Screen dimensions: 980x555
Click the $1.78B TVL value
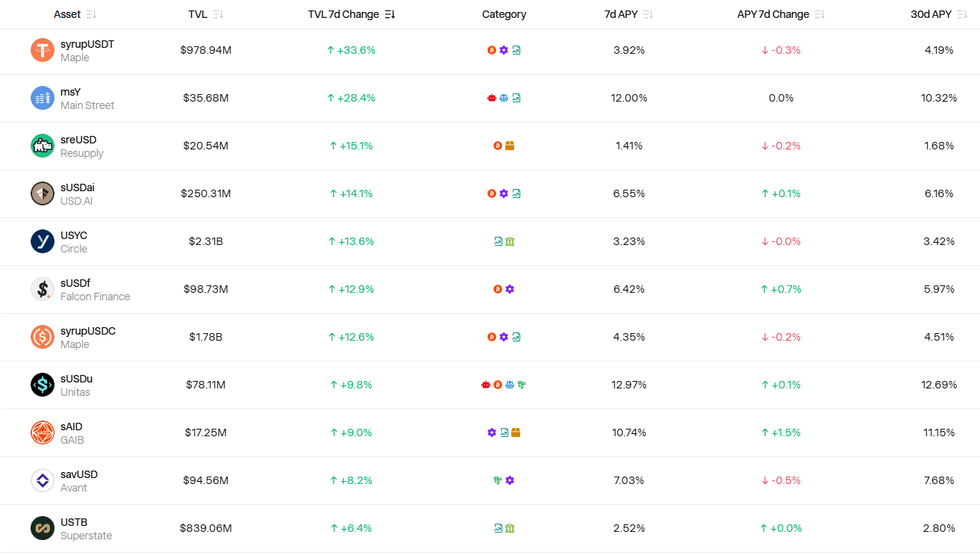tap(206, 337)
